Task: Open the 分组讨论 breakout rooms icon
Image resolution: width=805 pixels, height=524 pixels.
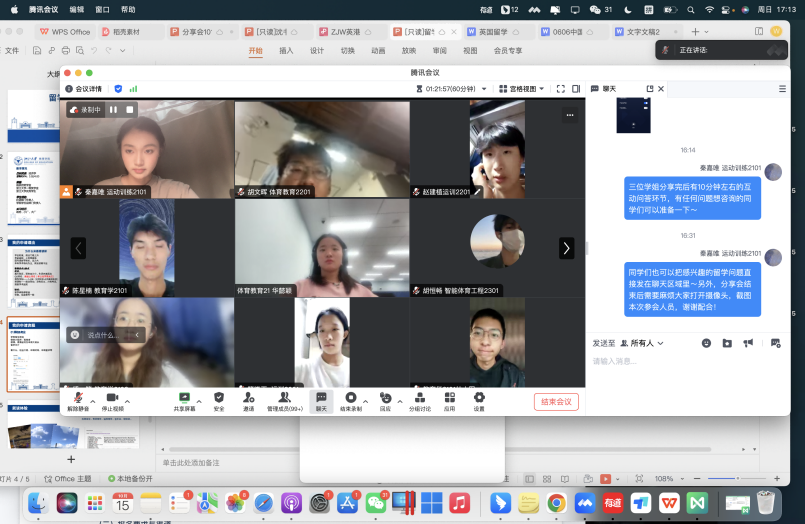Action: (x=419, y=398)
